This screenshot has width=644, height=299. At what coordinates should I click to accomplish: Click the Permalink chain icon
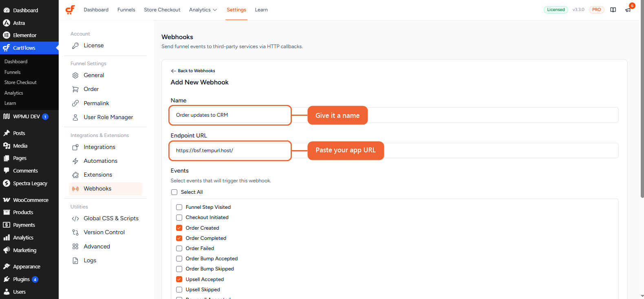pos(75,104)
